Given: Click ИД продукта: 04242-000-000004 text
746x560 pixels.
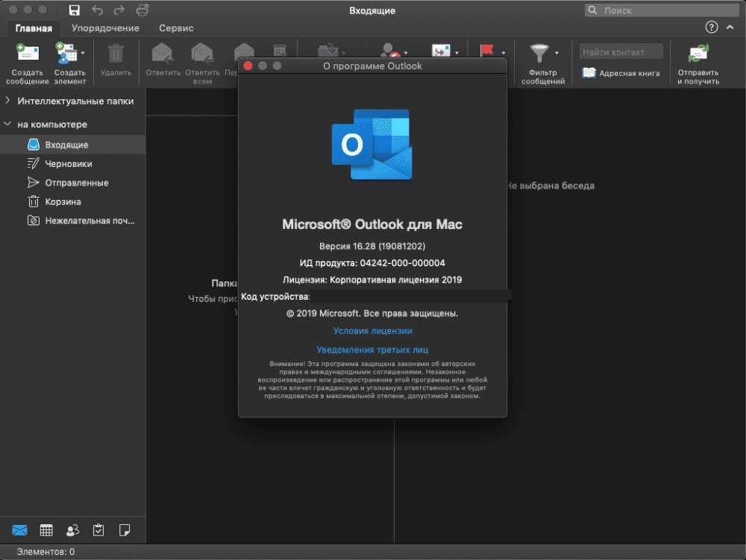Looking at the screenshot, I should [372, 263].
